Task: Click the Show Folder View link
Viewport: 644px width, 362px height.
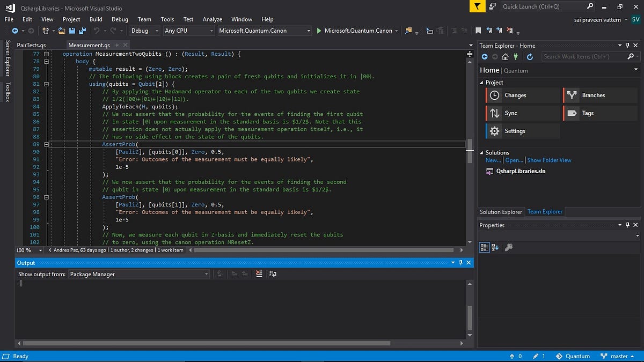Action: (549, 160)
